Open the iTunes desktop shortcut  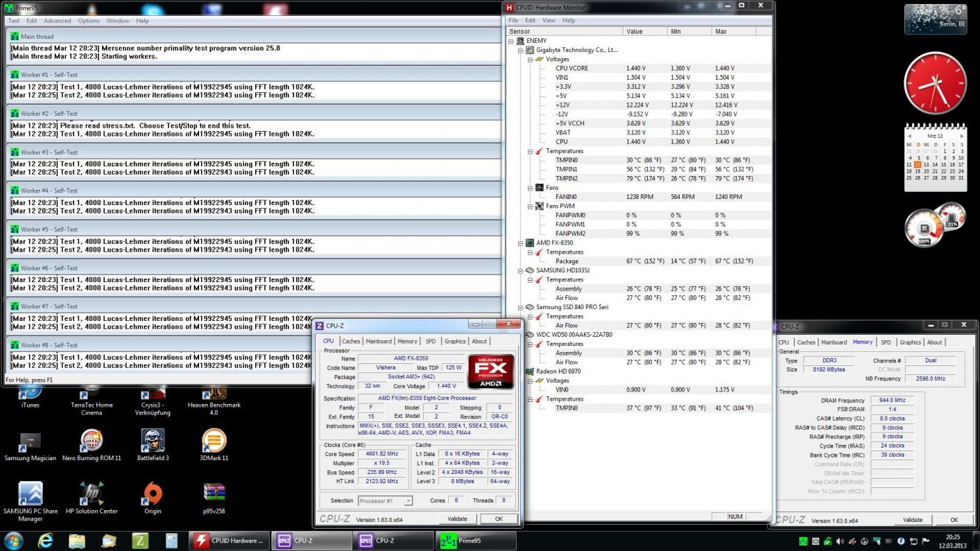(30, 397)
